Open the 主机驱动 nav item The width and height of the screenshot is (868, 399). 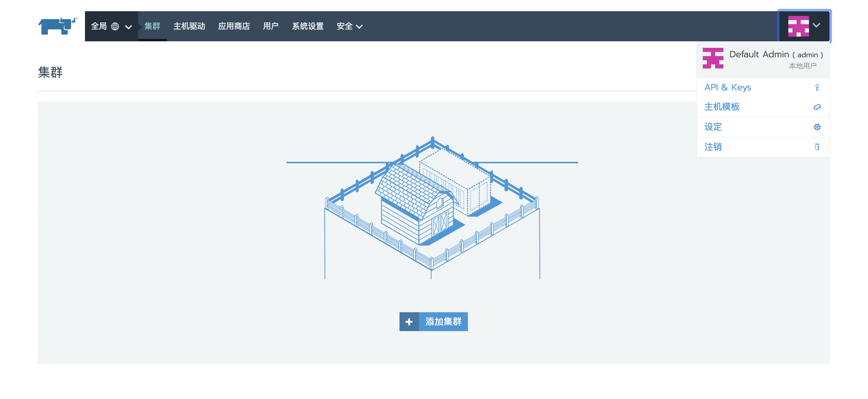(x=189, y=26)
